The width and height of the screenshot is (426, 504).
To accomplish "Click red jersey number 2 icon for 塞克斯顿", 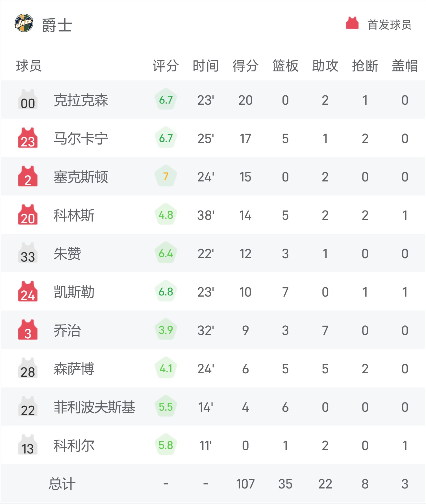I will (28, 176).
